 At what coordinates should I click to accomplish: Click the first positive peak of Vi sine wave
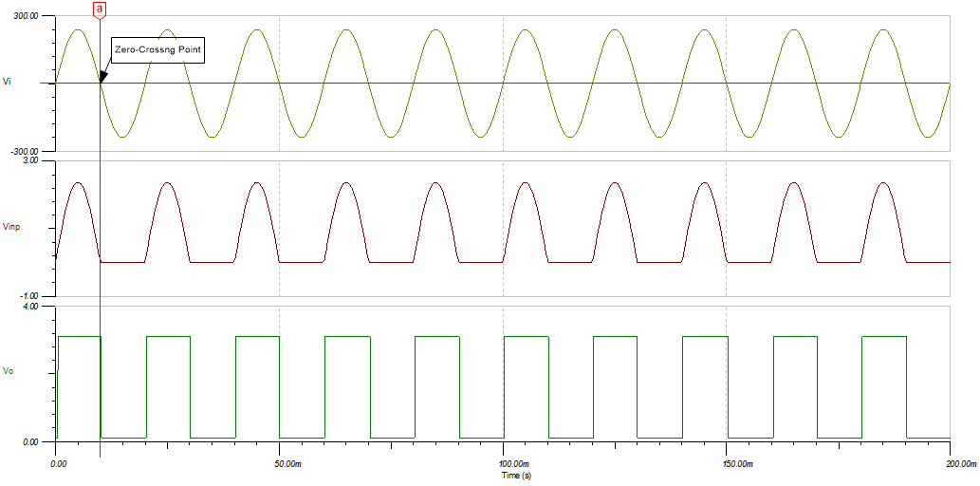pyautogui.click(x=78, y=29)
